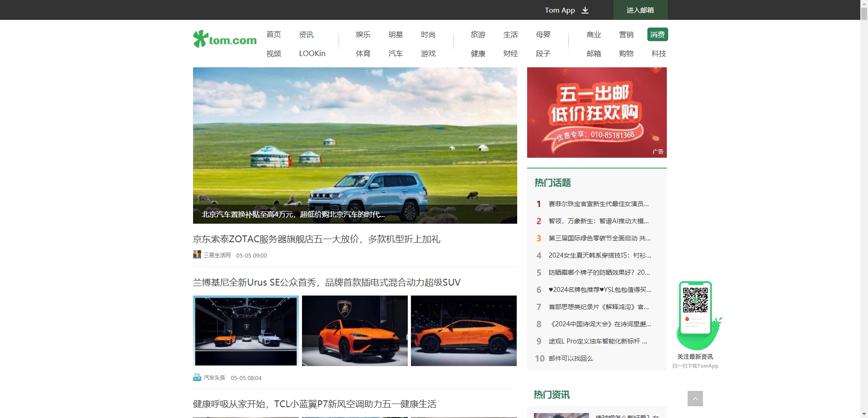
Task: Click the page vertical scrollbar thumb
Action: 864,14
